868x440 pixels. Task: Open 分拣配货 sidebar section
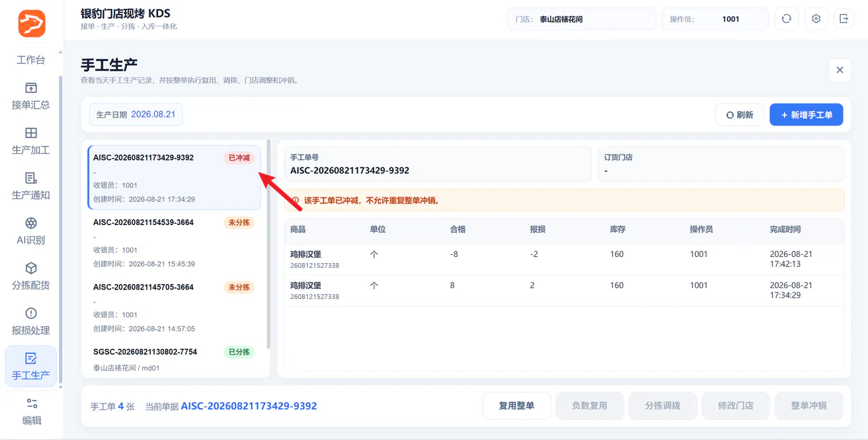pyautogui.click(x=31, y=277)
